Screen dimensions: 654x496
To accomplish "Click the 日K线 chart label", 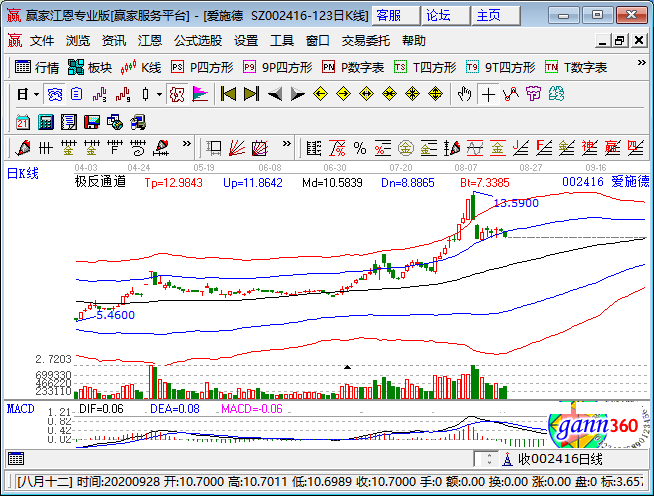I will coord(23,173).
